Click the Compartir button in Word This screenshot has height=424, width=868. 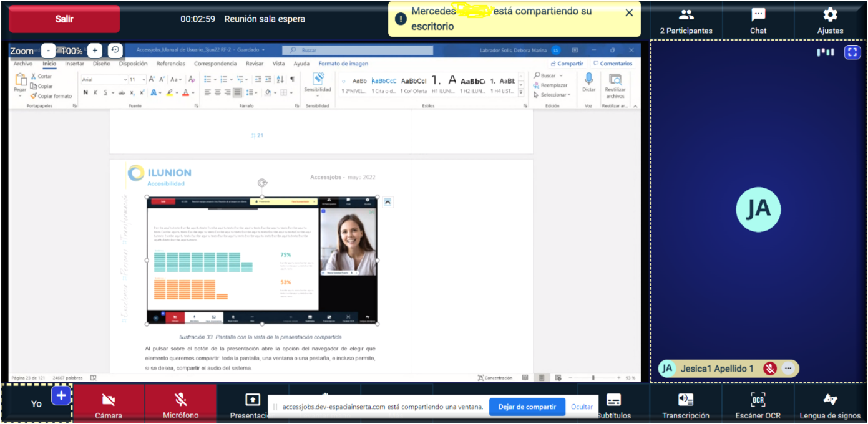coord(567,64)
